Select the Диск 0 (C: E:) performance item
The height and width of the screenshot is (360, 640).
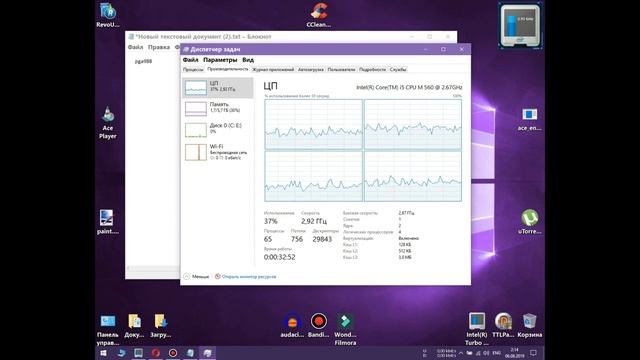[x=218, y=130]
